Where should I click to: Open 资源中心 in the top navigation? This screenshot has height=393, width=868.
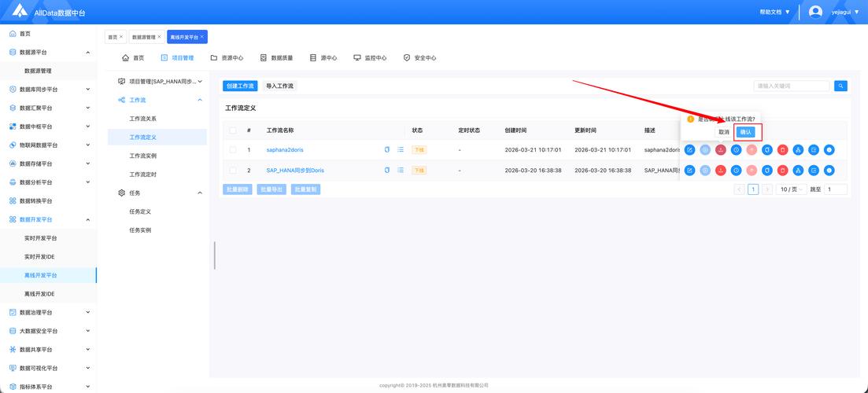(227, 57)
